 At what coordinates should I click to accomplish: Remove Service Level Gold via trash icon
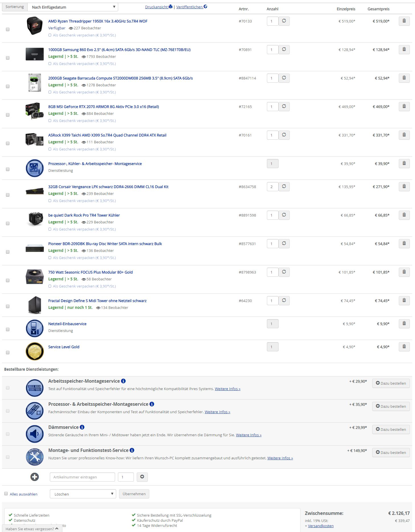click(x=404, y=347)
